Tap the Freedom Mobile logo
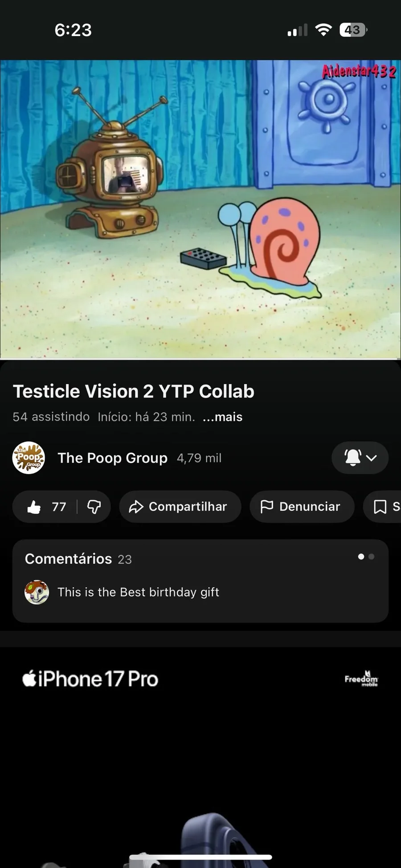This screenshot has height=868, width=401. (x=361, y=679)
